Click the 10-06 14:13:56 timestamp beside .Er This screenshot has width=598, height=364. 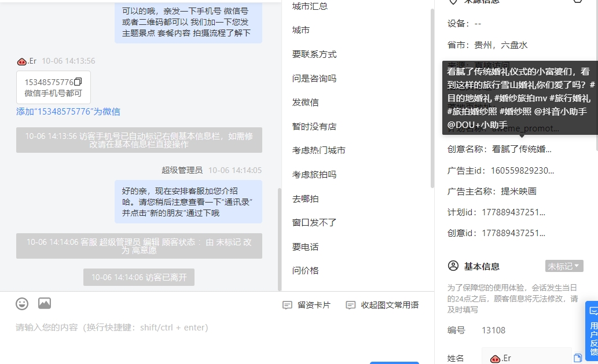(68, 61)
